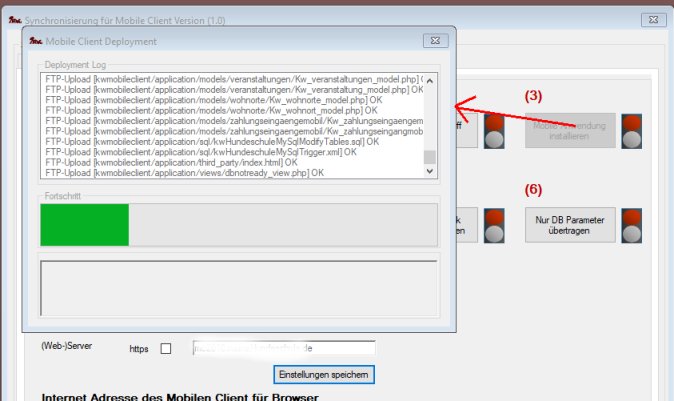
Task: Click traffic light left of Nur DB Parameter button
Action: 494,225
